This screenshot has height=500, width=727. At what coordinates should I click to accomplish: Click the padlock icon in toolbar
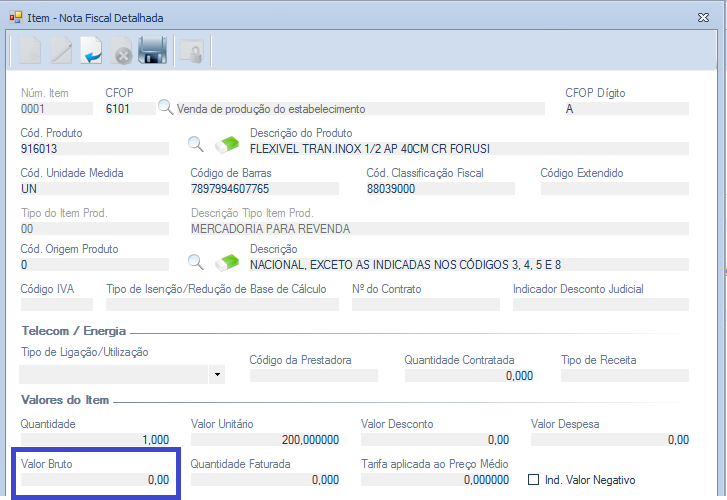(x=188, y=50)
